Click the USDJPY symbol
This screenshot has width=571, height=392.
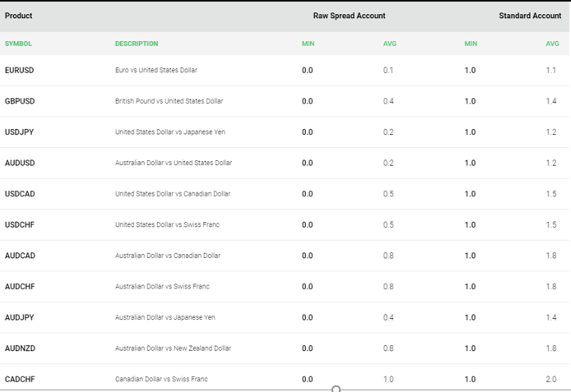(20, 132)
